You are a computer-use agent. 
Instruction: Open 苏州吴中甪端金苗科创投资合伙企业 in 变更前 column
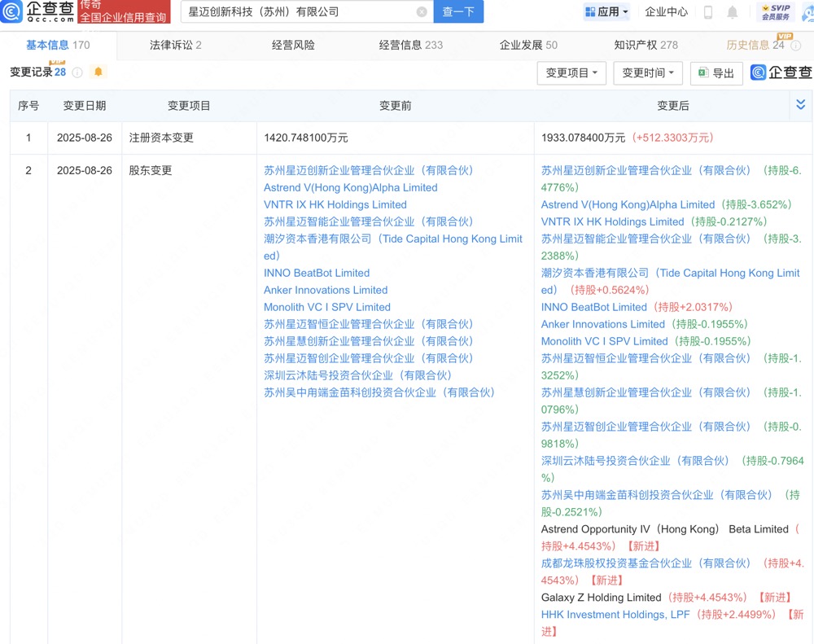click(x=379, y=392)
